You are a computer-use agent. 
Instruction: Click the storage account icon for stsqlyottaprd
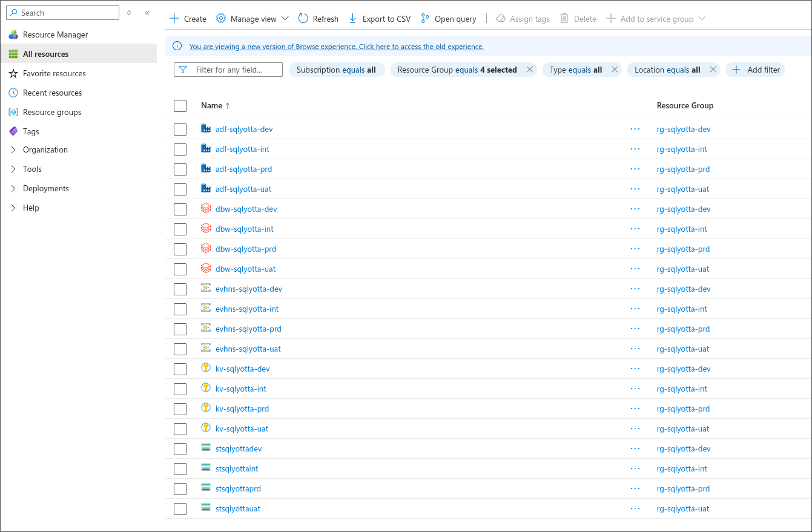(206, 488)
